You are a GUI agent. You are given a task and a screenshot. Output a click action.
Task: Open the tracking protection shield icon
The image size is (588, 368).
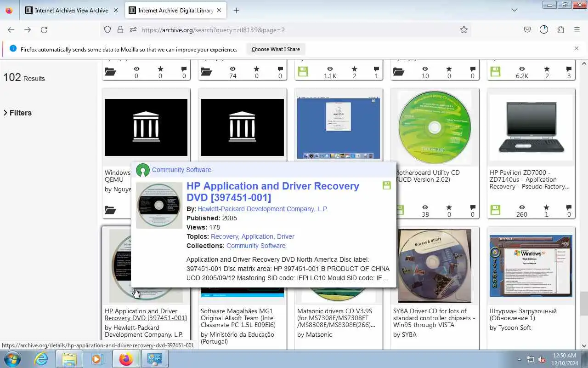[107, 29]
